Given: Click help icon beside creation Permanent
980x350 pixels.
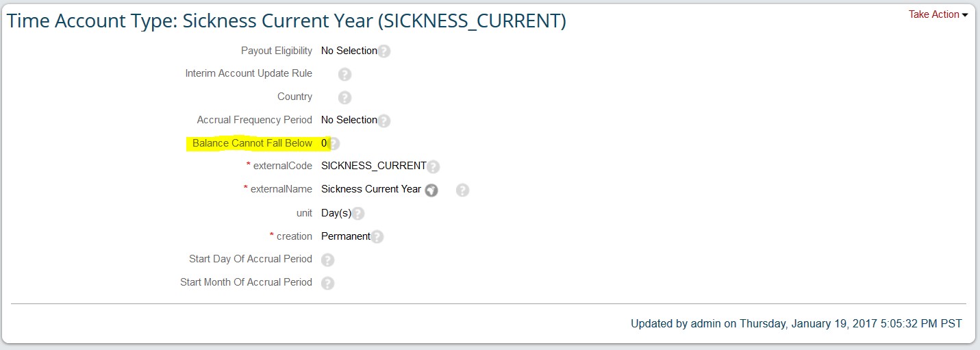Looking at the screenshot, I should click(377, 237).
